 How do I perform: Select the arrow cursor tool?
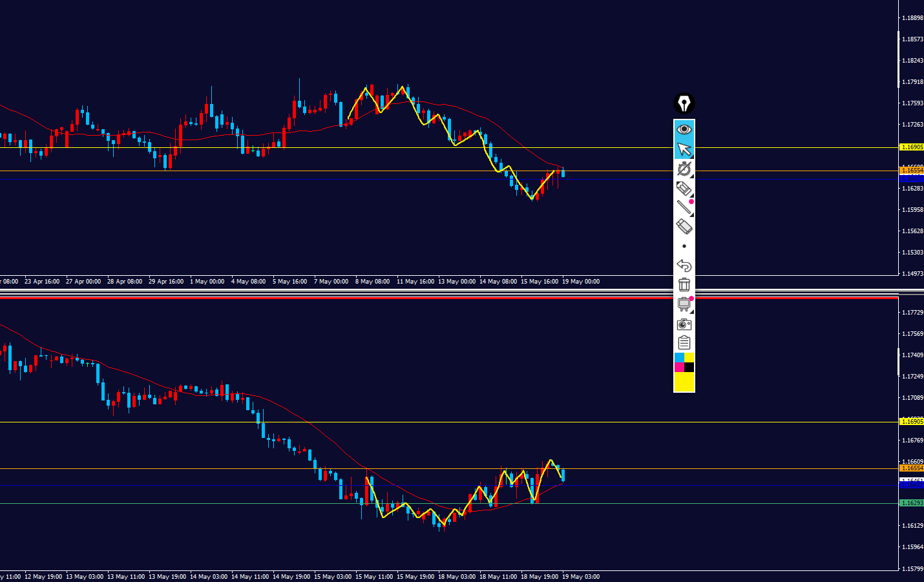pyautogui.click(x=684, y=149)
